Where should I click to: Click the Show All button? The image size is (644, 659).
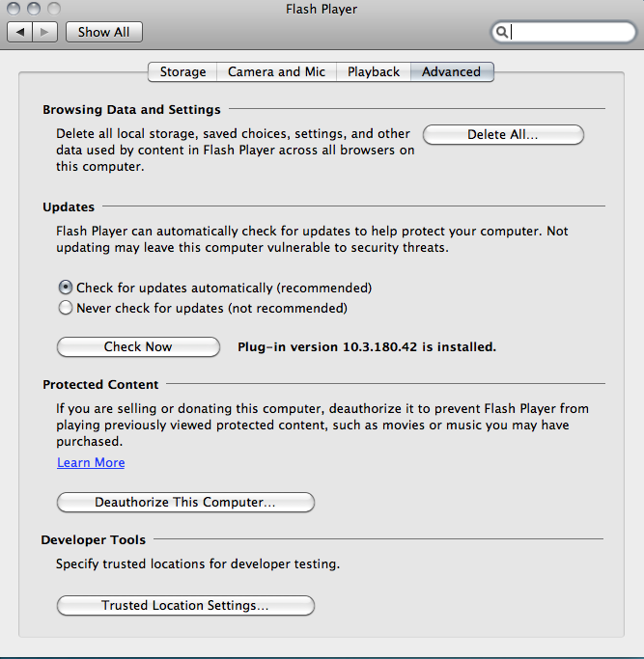tap(104, 32)
